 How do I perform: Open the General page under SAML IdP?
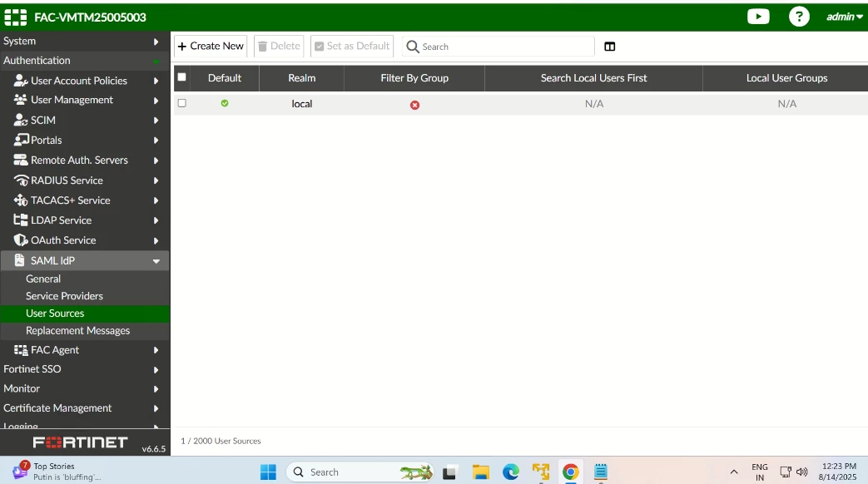click(43, 279)
